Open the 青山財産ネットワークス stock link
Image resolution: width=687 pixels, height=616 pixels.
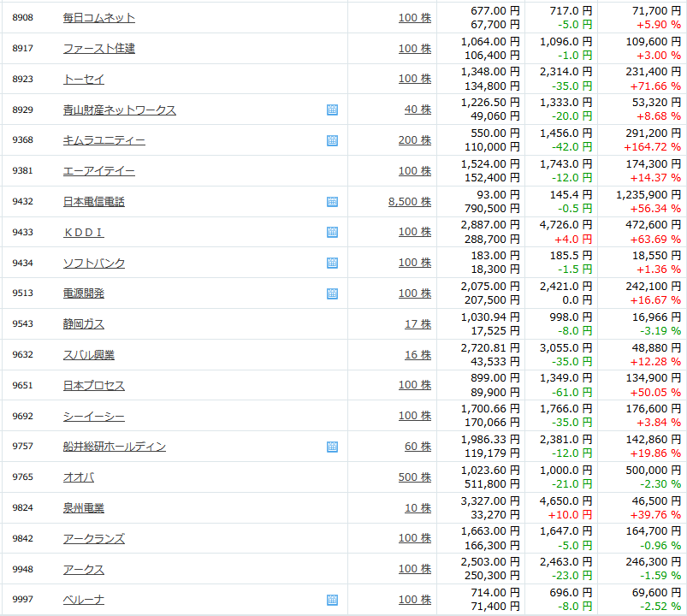tap(120, 110)
